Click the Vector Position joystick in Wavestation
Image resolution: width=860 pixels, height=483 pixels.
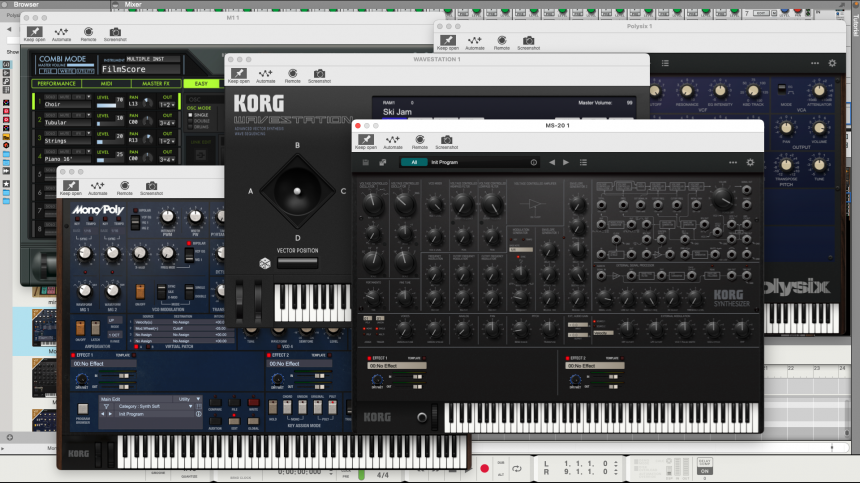pos(297,191)
